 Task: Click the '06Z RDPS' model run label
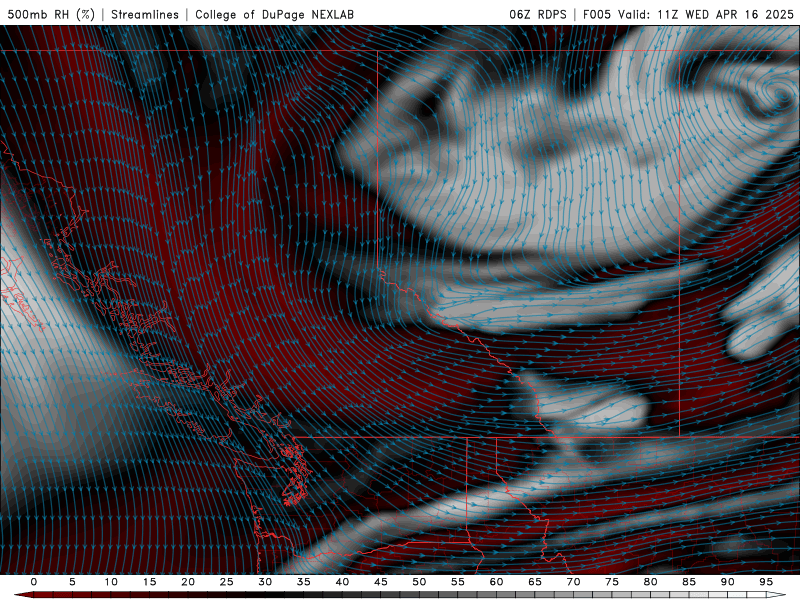[x=538, y=14]
